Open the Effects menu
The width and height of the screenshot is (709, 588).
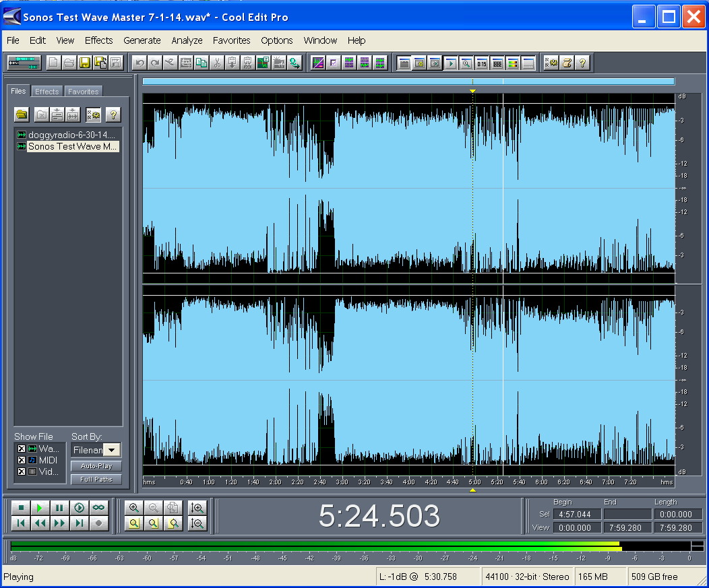click(98, 40)
